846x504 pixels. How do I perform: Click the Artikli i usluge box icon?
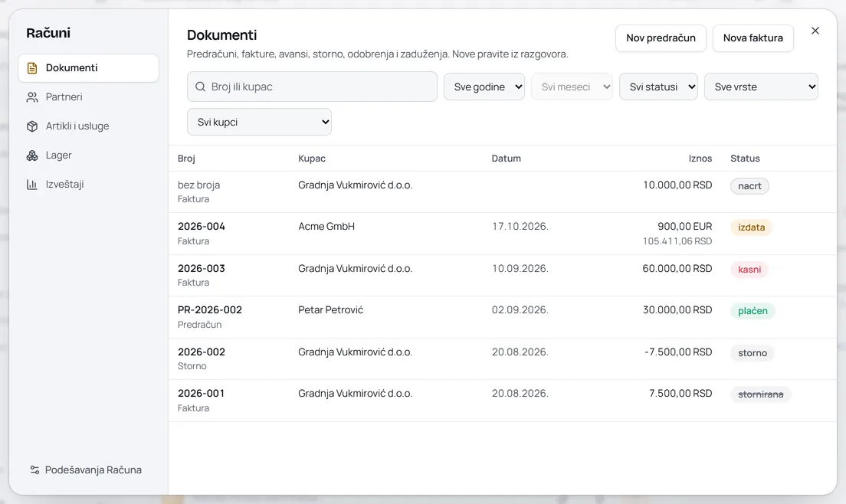click(x=32, y=126)
